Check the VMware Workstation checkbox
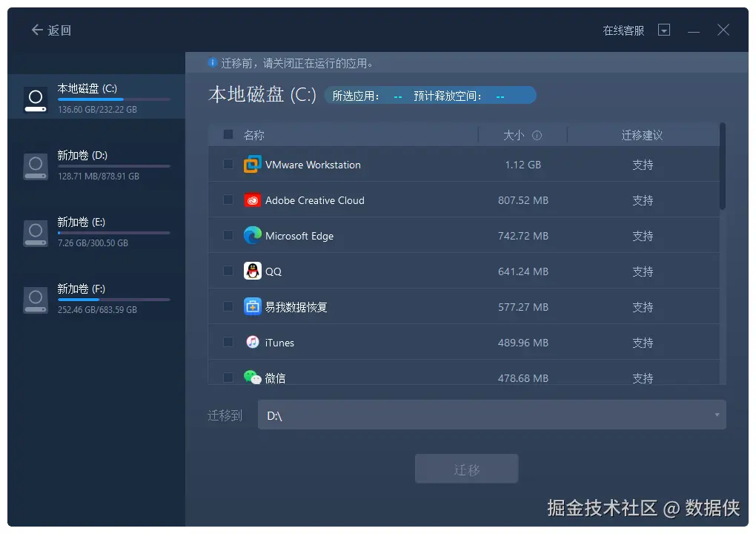Viewport: 756px width, 534px height. [228, 165]
